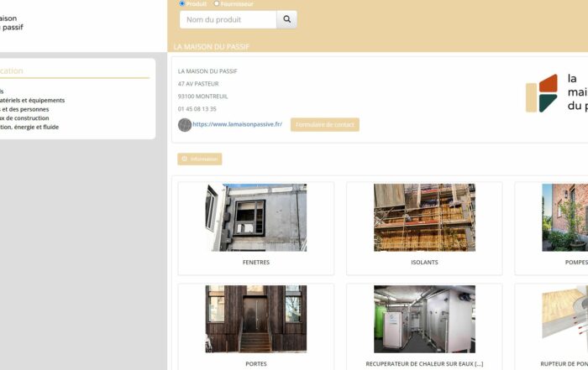
Task: Select the Produit radio button
Action: 182,3
